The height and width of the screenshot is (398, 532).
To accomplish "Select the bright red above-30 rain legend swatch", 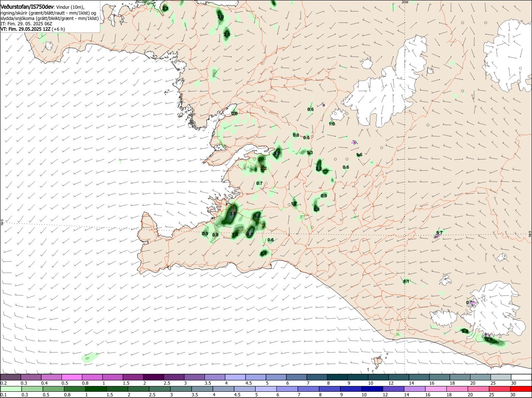I will (x=522, y=389).
